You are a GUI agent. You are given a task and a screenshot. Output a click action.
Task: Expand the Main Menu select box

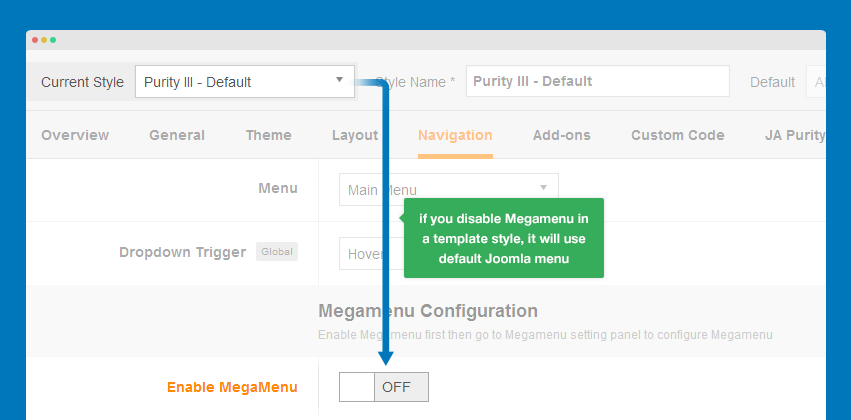coord(448,189)
